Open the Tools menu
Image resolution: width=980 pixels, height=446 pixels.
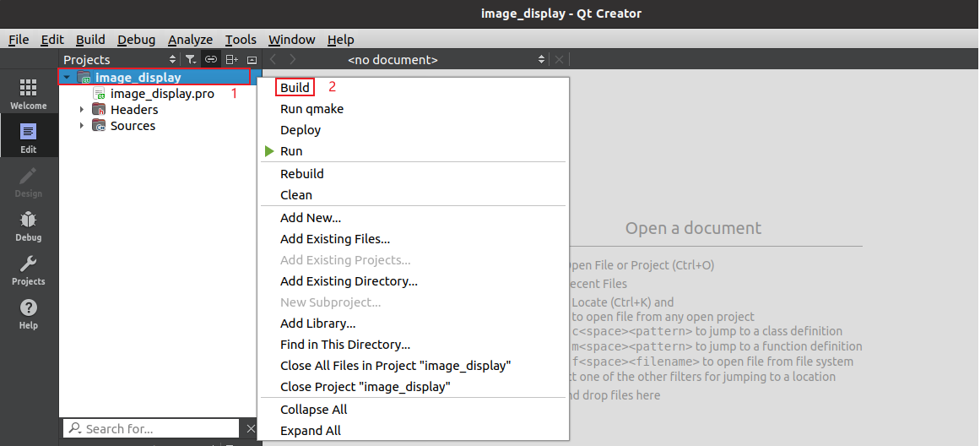click(241, 40)
